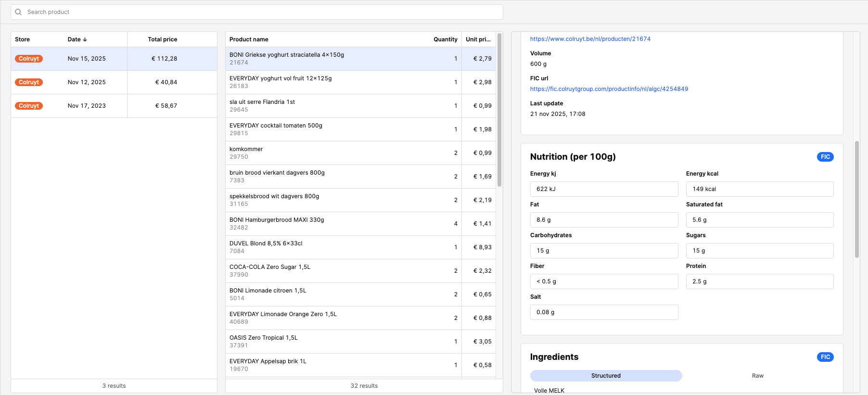The width and height of the screenshot is (868, 395).
Task: Click the details panel scrollbar
Action: [856, 200]
